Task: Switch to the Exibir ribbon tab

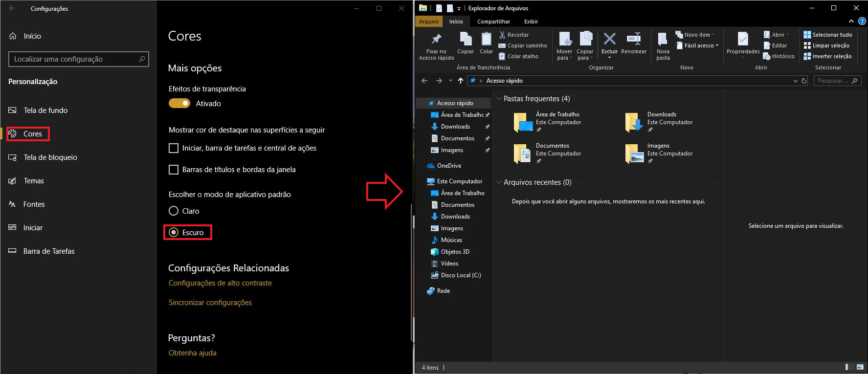Action: (x=531, y=22)
